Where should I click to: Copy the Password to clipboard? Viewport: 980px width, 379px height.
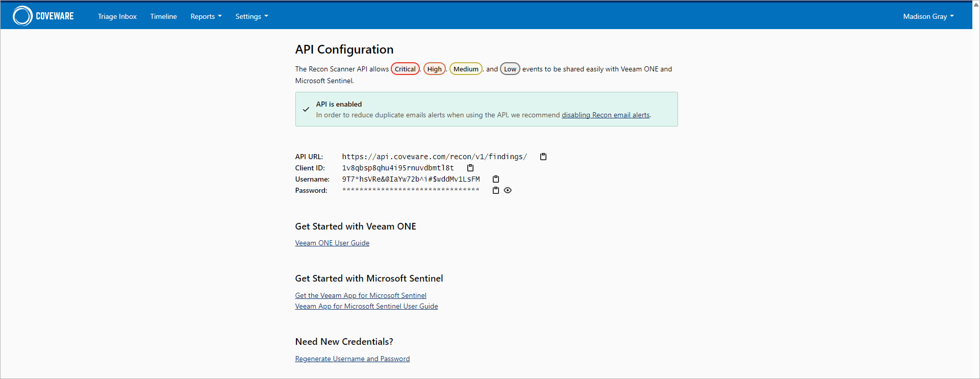click(495, 190)
